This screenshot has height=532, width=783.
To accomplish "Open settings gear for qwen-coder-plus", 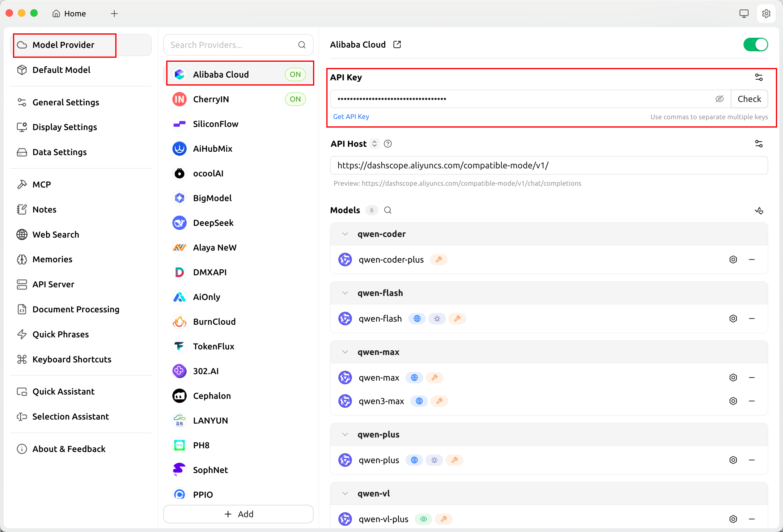I will click(x=733, y=260).
